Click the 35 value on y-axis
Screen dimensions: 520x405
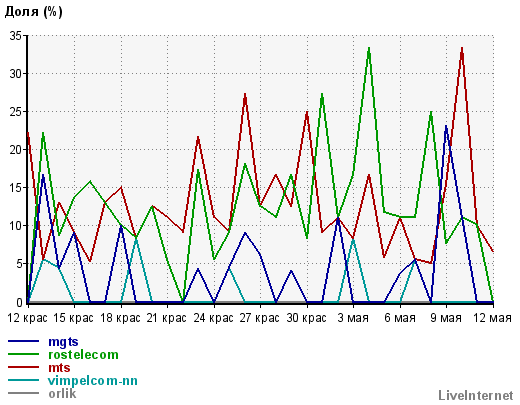tap(16, 36)
